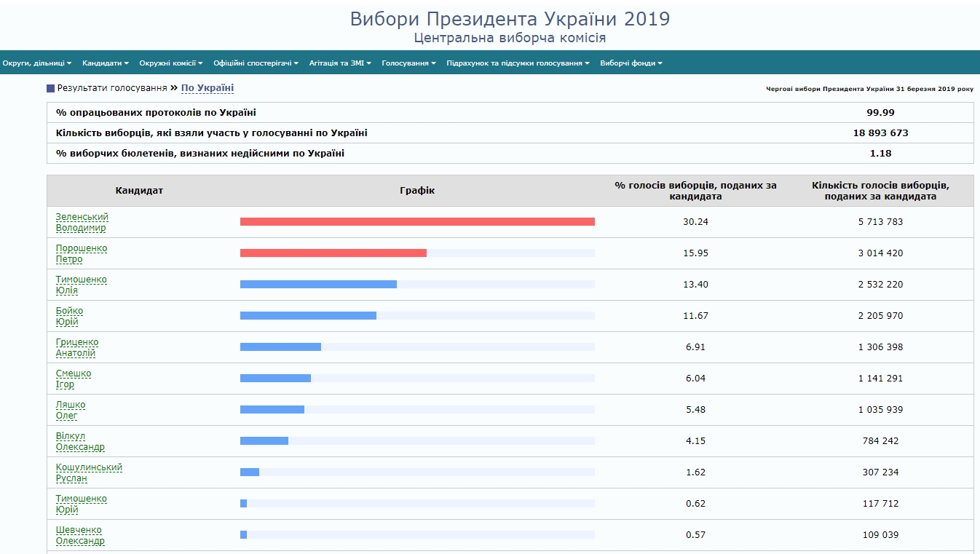The image size is (980, 554).
Task: Click the blue square icon before Результати голосування
Action: (51, 89)
